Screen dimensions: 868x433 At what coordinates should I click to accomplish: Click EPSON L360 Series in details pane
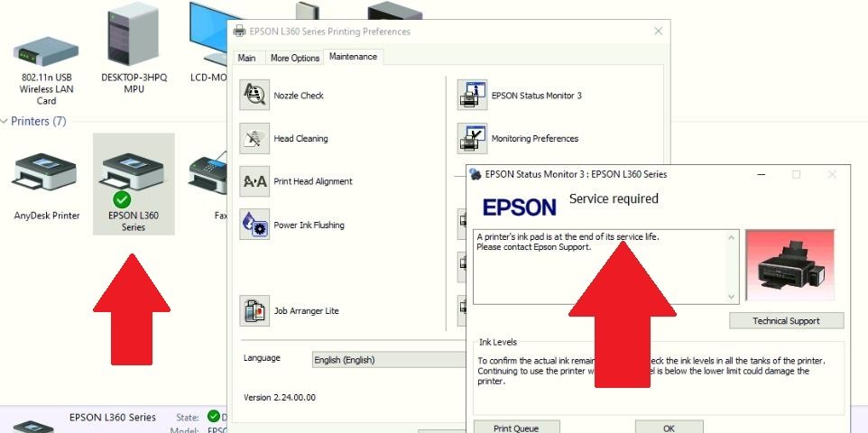(113, 417)
